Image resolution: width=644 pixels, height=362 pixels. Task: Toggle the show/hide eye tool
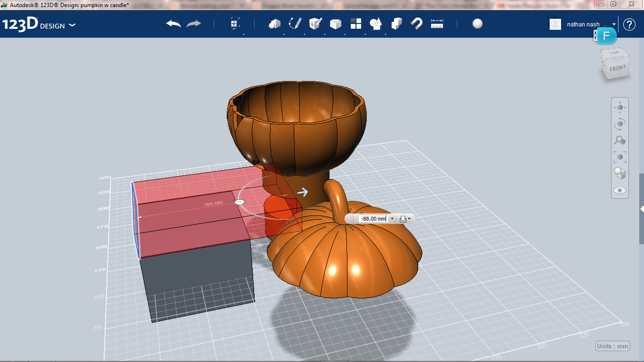[620, 190]
